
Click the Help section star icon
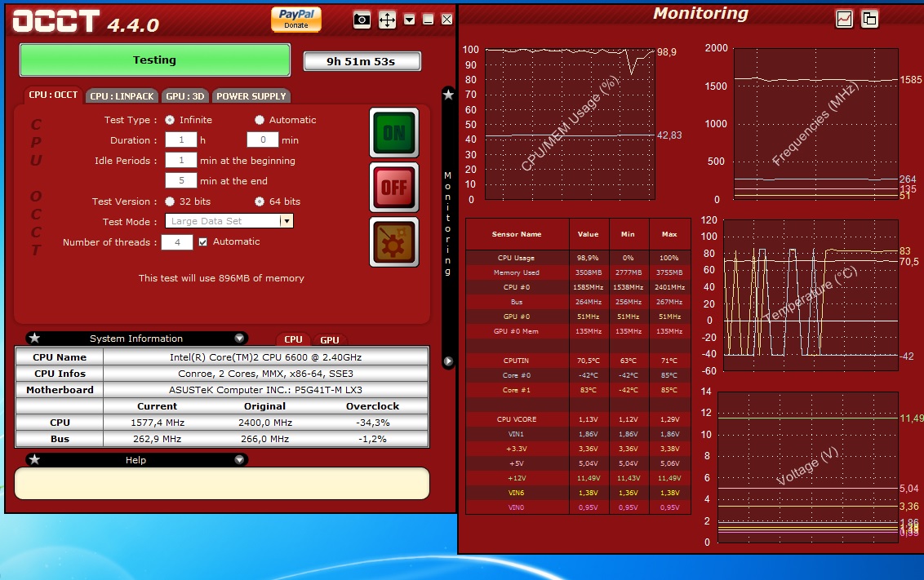tap(34, 460)
